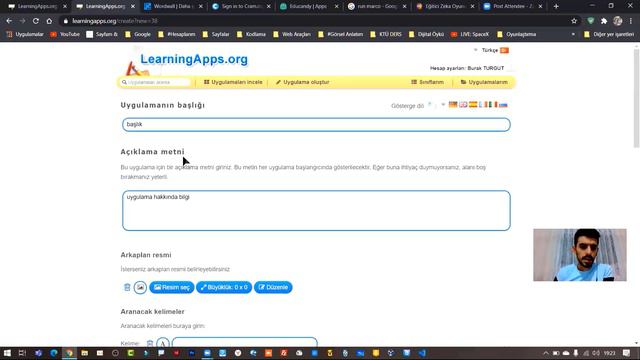
Task: Open Visual Studio Code from the taskbar
Action: pos(422,353)
